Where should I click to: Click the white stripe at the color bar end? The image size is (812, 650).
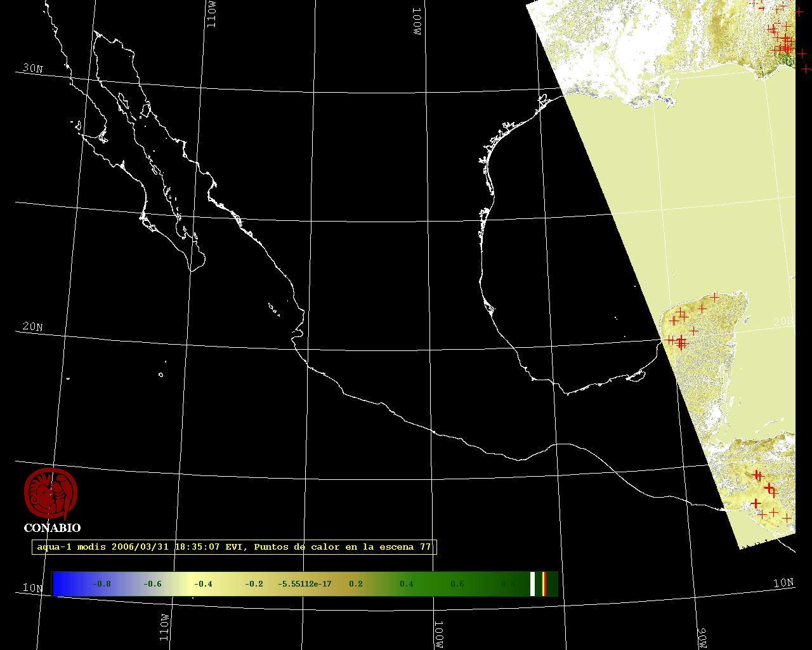pyautogui.click(x=533, y=584)
